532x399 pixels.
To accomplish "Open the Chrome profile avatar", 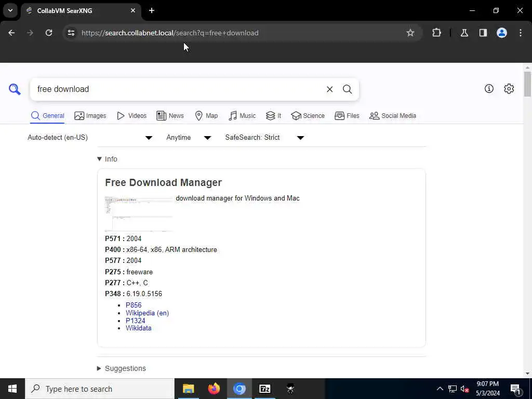I will pos(502,33).
